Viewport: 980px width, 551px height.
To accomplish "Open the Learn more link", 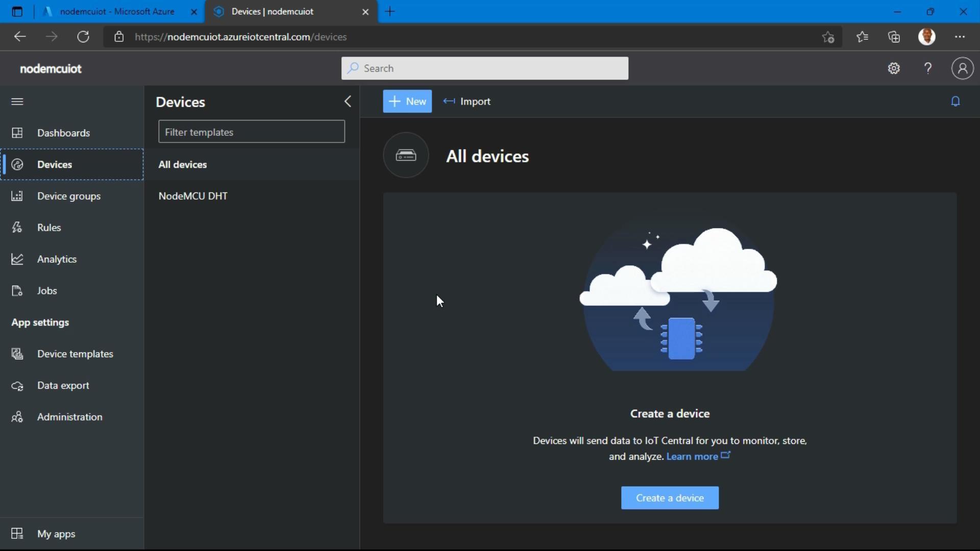I will coord(693,457).
